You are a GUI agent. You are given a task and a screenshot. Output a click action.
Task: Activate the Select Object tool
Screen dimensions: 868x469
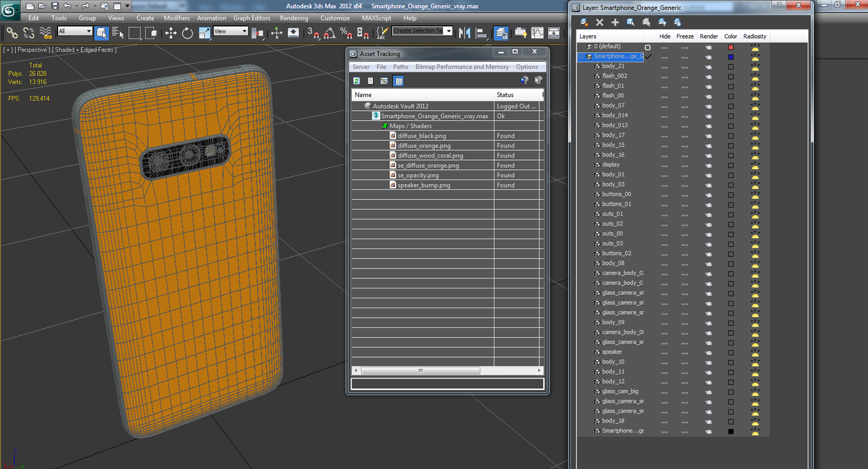101,33
